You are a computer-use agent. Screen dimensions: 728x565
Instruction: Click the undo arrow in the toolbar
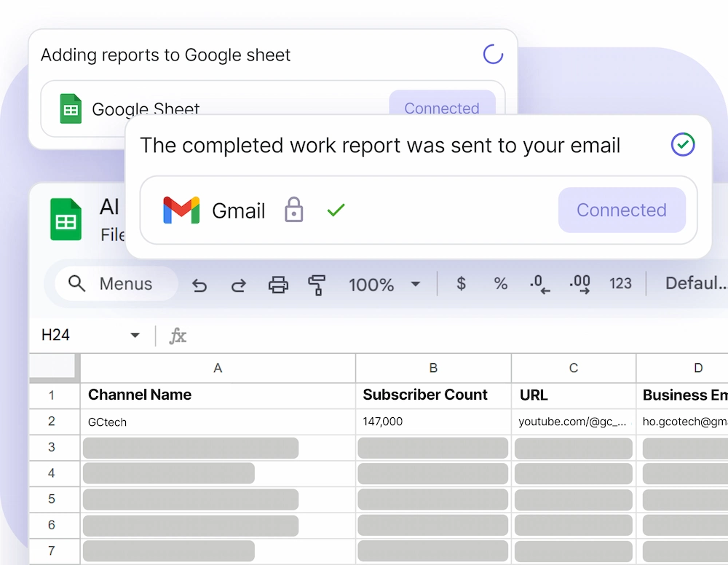point(199,285)
